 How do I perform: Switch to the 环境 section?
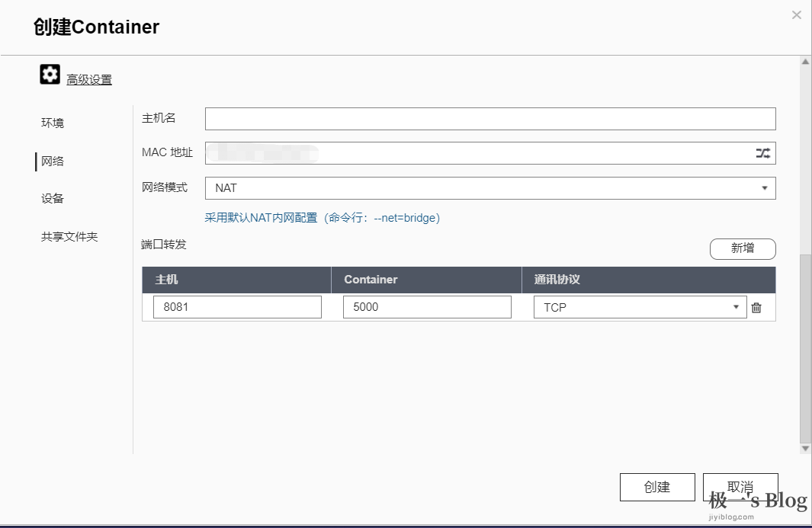coord(53,123)
